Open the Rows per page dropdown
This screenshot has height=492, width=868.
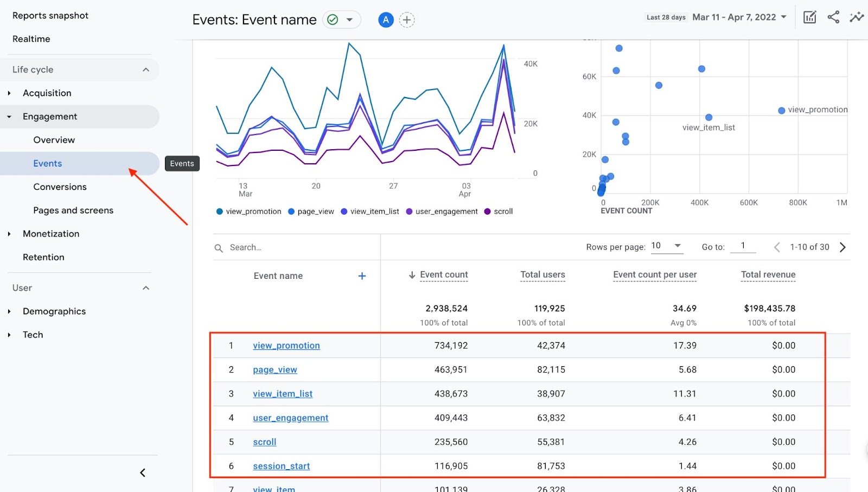667,246
